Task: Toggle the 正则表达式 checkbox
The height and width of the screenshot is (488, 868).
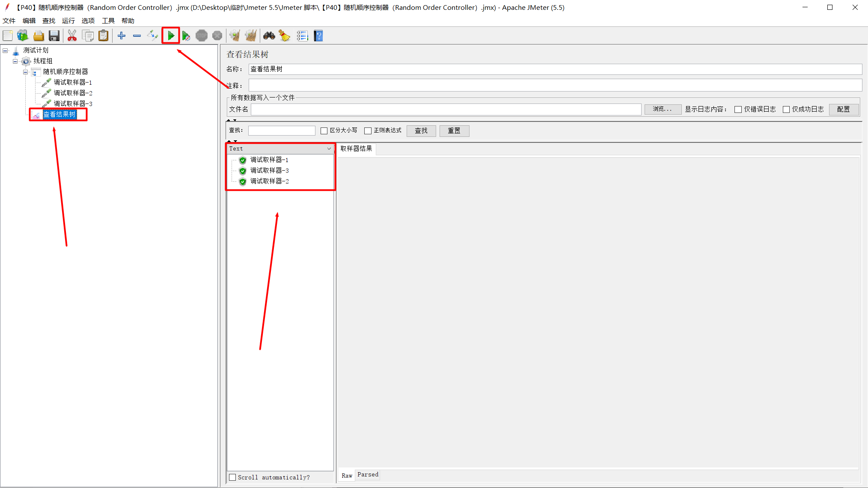Action: click(368, 131)
